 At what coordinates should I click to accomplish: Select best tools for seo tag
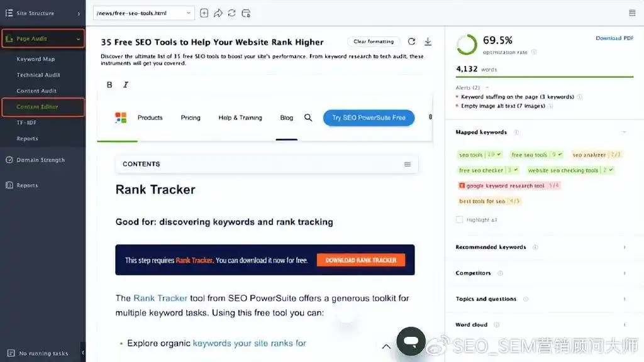pyautogui.click(x=489, y=201)
